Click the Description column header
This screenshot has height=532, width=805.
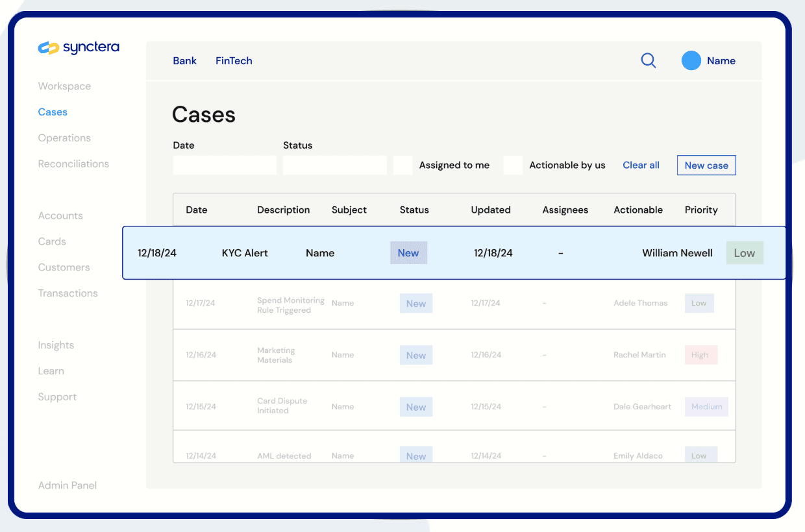pyautogui.click(x=283, y=210)
